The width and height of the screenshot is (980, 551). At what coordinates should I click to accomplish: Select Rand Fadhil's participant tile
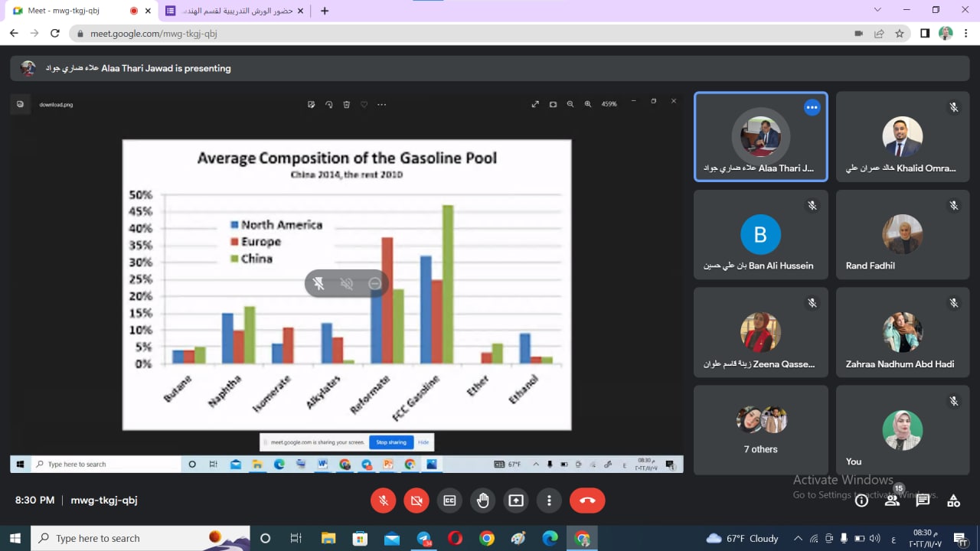[902, 235]
